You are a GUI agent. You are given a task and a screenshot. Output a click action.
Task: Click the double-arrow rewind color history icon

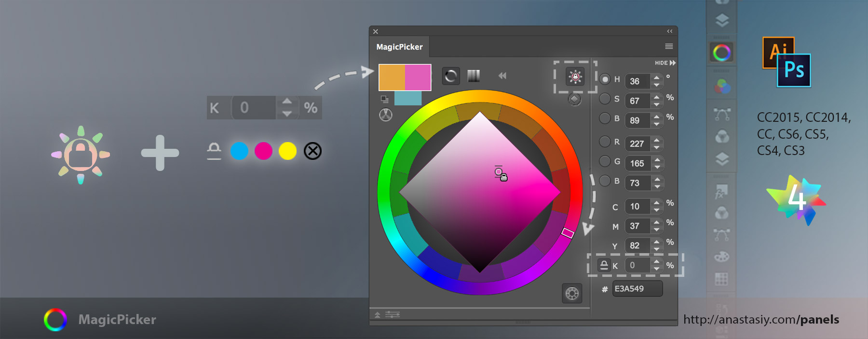pyautogui.click(x=502, y=76)
